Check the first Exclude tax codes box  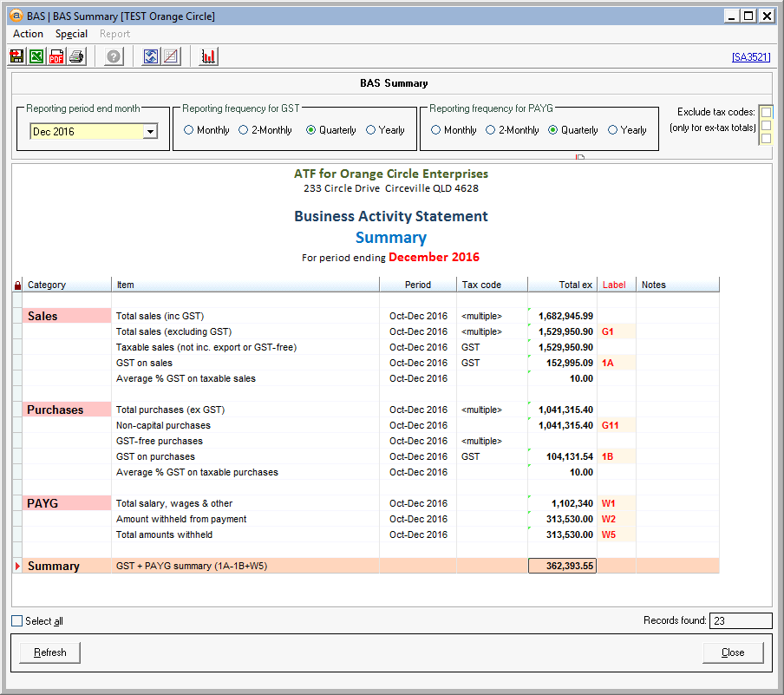[766, 112]
